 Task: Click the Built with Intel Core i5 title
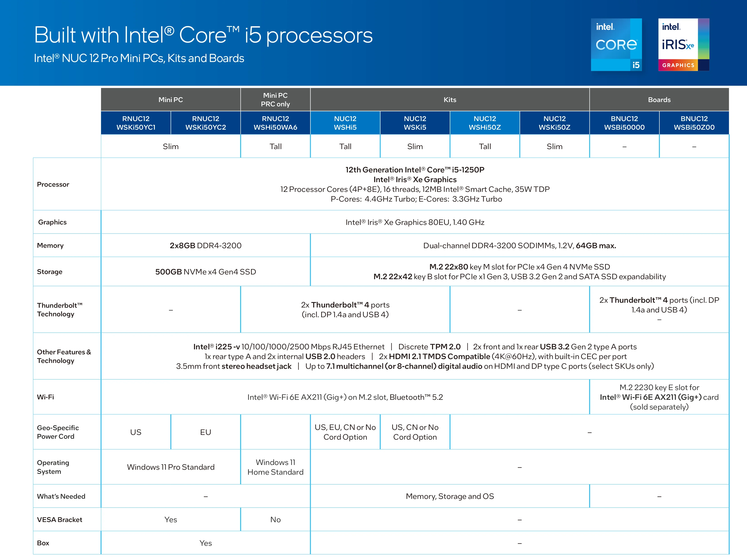tap(203, 35)
